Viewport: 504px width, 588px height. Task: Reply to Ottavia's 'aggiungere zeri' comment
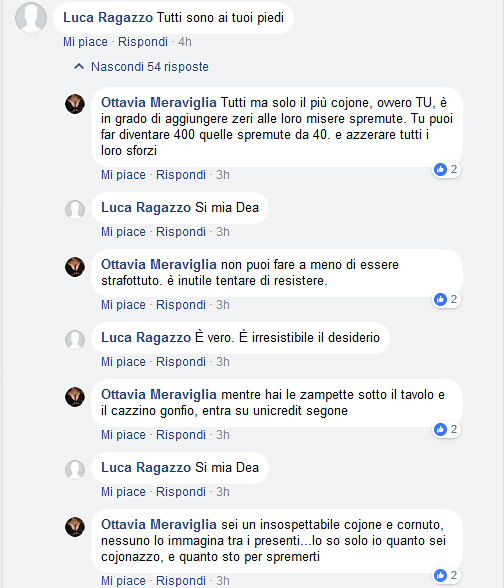[x=181, y=175]
